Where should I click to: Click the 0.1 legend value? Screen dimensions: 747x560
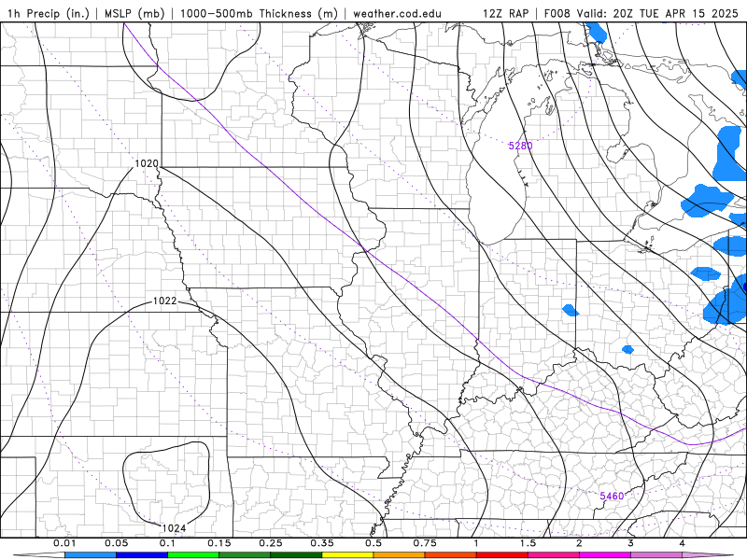[167, 543]
